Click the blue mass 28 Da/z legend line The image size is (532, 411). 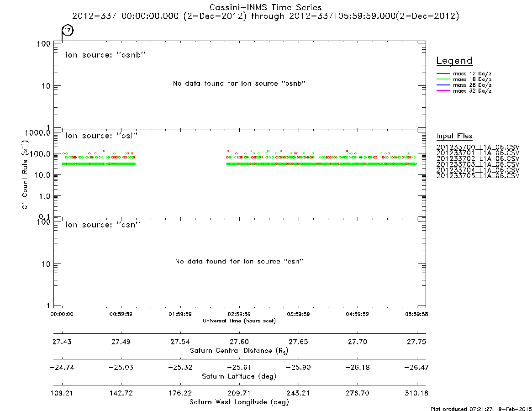tap(443, 85)
